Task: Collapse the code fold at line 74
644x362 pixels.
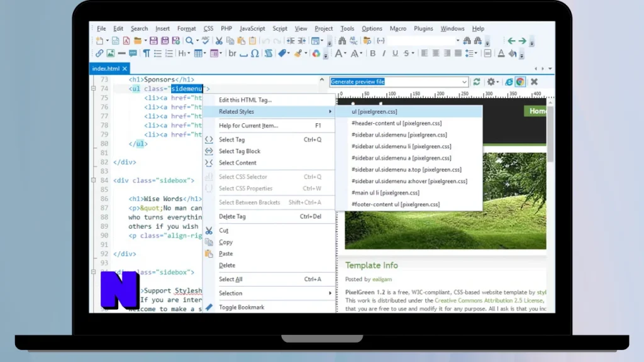Action: [93, 88]
